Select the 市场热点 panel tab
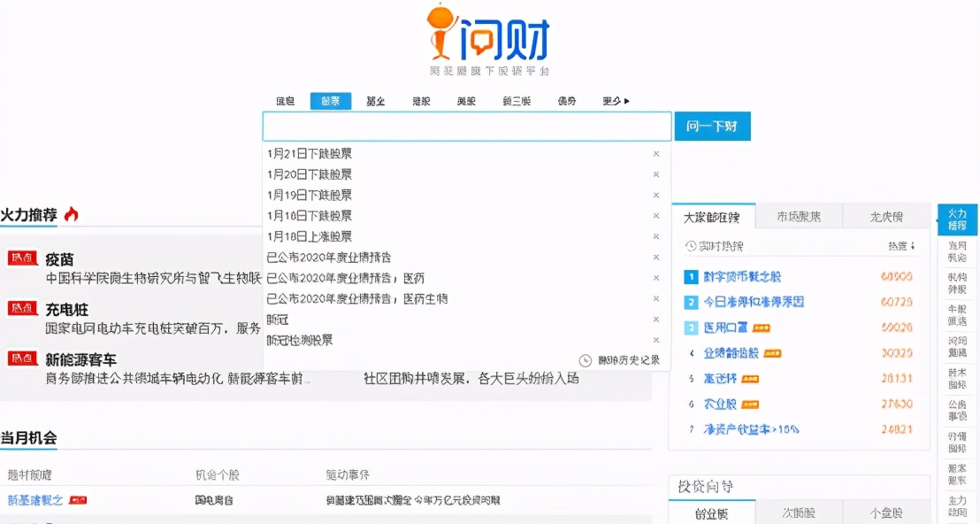This screenshot has height=524, width=980. click(x=797, y=216)
